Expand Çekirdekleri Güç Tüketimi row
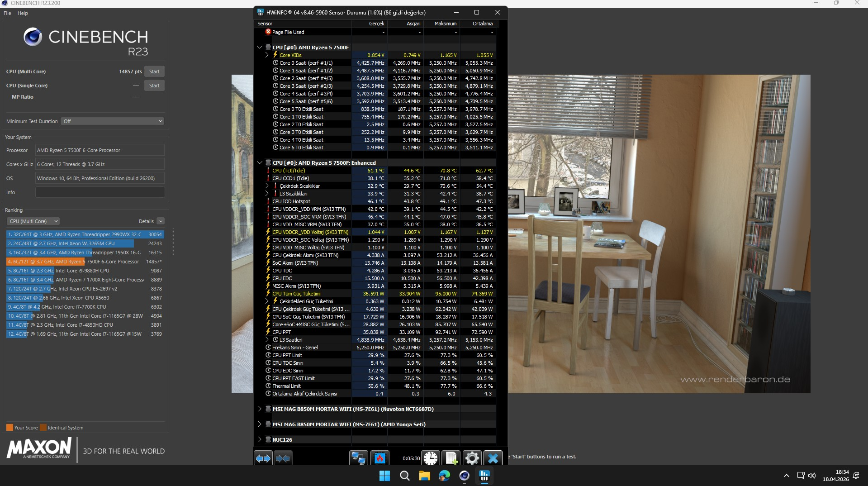The width and height of the screenshot is (868, 486). [x=267, y=301]
